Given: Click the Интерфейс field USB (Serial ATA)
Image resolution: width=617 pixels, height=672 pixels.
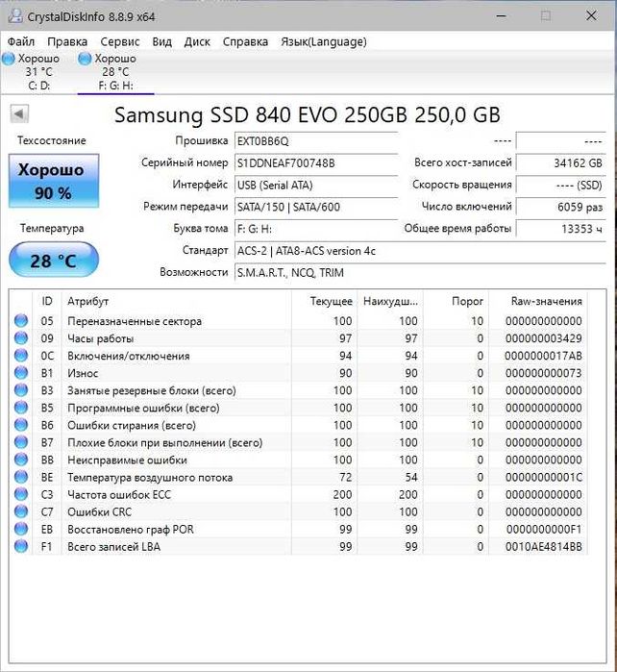Looking at the screenshot, I should pyautogui.click(x=316, y=185).
